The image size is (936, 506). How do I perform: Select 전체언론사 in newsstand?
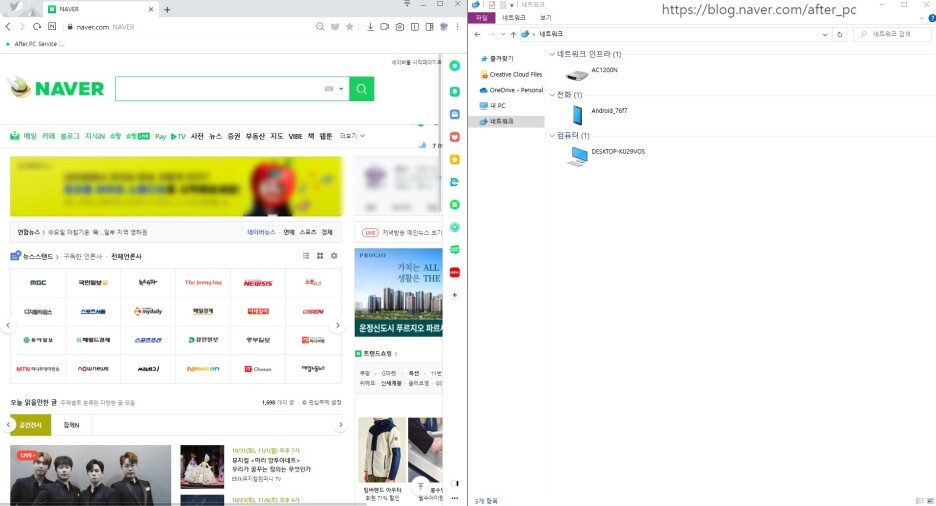pos(127,257)
